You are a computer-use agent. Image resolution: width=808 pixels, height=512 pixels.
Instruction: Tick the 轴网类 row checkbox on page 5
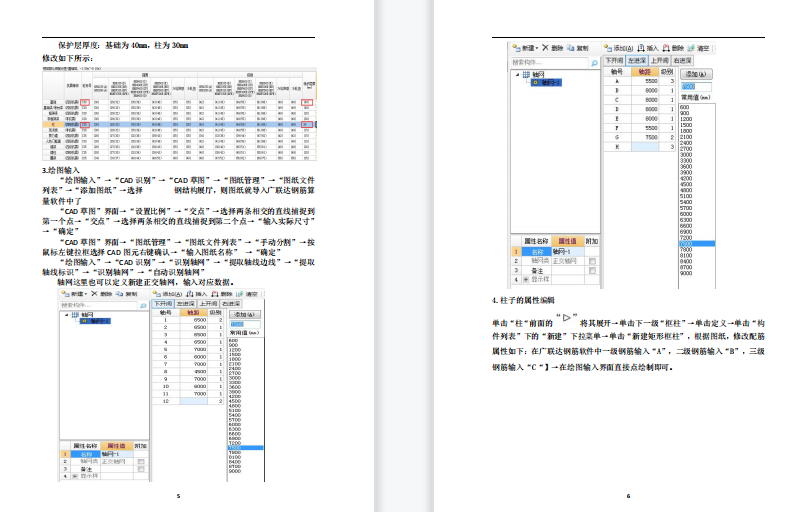(141, 462)
